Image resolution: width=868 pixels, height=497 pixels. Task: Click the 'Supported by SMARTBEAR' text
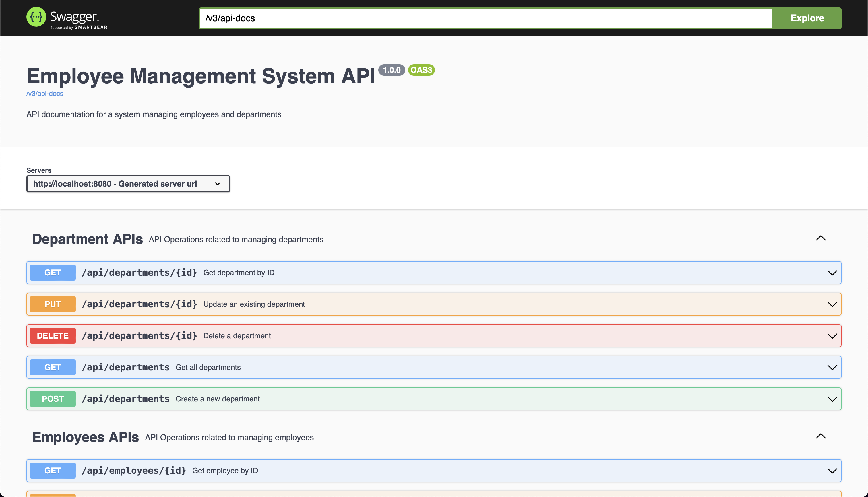(x=79, y=27)
